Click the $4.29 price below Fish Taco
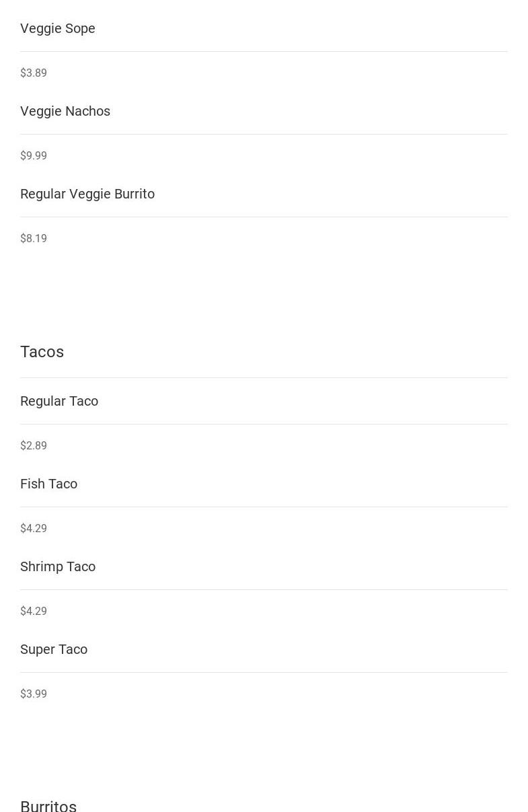 coord(34,528)
